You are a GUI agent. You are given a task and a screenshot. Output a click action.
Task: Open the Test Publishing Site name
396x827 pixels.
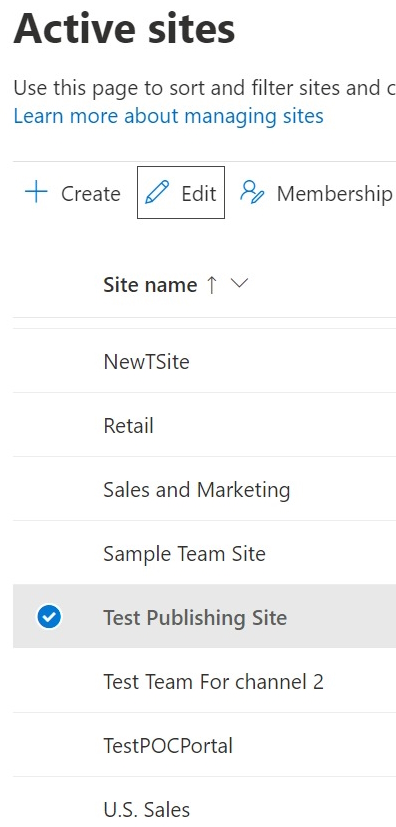point(195,618)
